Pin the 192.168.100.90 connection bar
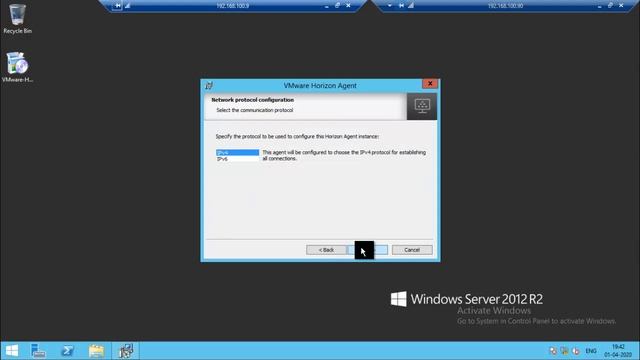 [x=401, y=6]
